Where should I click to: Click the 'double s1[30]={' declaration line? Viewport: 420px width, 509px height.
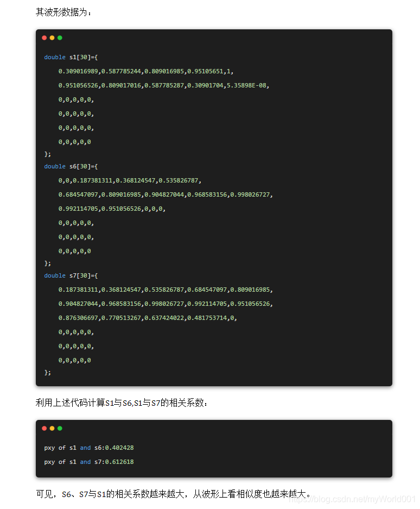coord(71,57)
